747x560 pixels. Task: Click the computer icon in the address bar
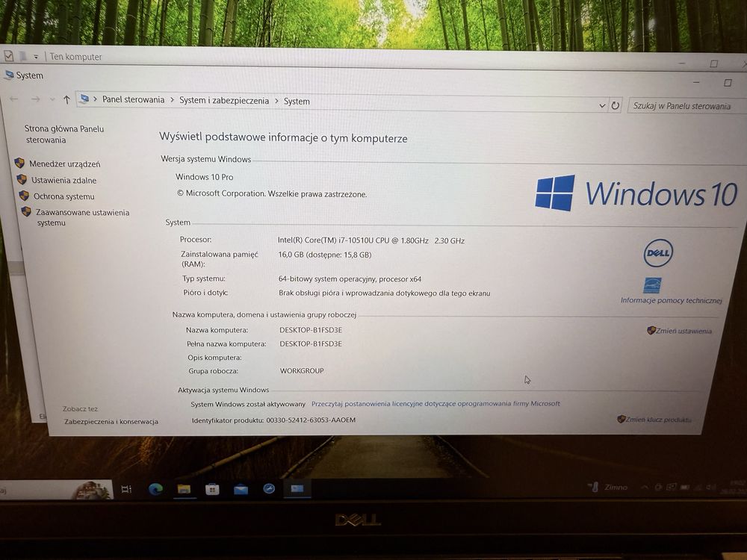click(84, 99)
